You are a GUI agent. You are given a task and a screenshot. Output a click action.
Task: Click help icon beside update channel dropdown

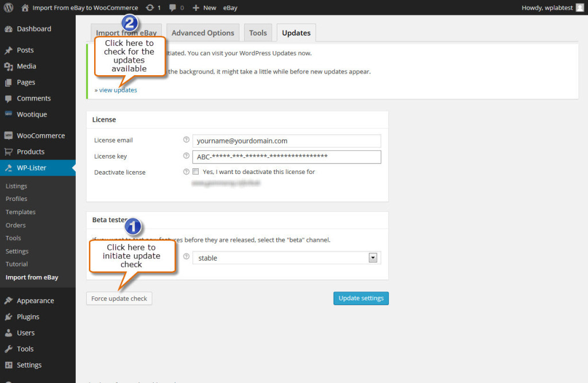(x=186, y=257)
